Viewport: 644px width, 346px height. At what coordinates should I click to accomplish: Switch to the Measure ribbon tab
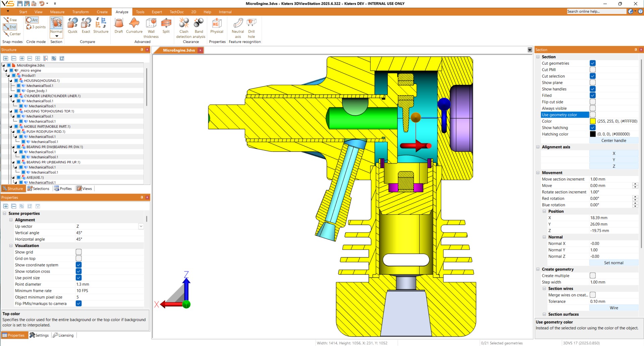57,12
